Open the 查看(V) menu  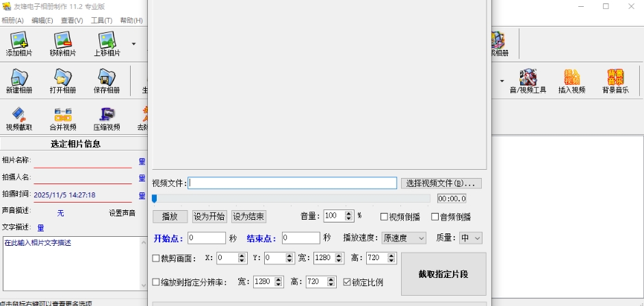coord(72,20)
